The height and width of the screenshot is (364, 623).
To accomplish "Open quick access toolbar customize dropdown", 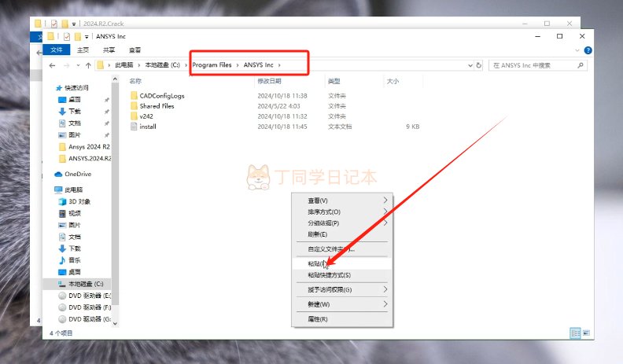I will 87,36.
